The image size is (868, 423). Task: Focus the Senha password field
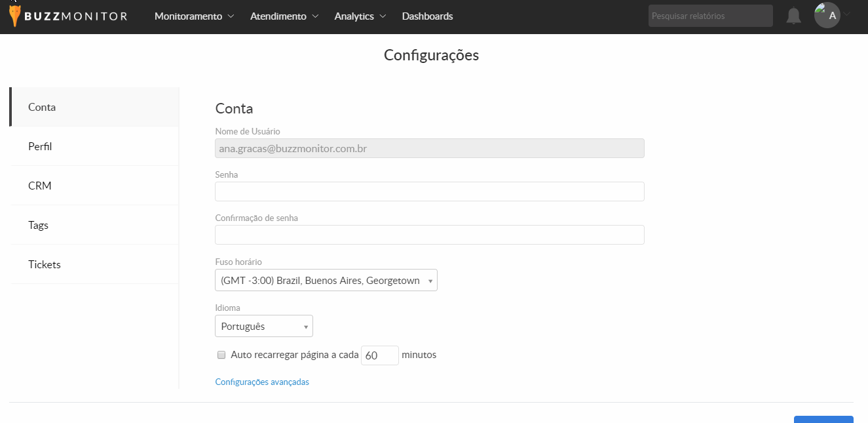(x=429, y=191)
